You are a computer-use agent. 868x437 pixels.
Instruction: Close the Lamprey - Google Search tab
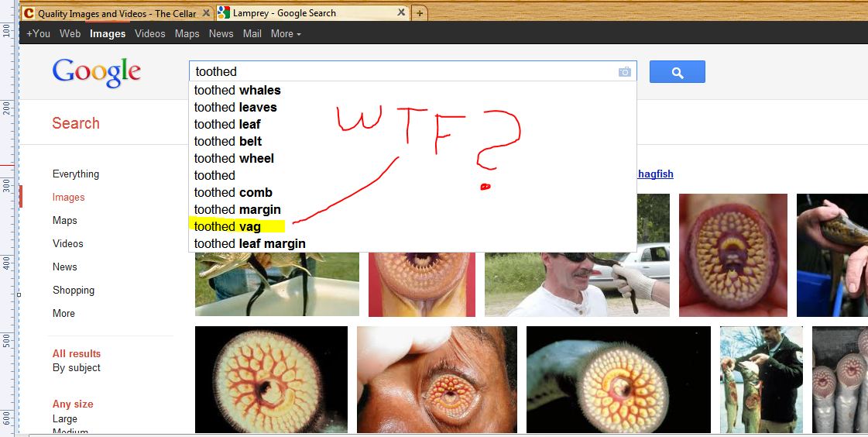click(x=401, y=13)
